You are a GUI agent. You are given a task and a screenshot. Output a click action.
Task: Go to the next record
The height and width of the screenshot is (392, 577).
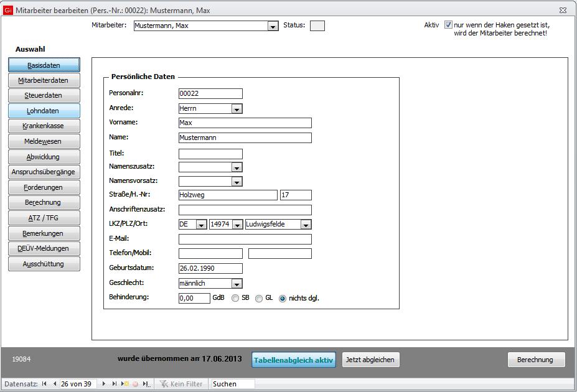[104, 384]
